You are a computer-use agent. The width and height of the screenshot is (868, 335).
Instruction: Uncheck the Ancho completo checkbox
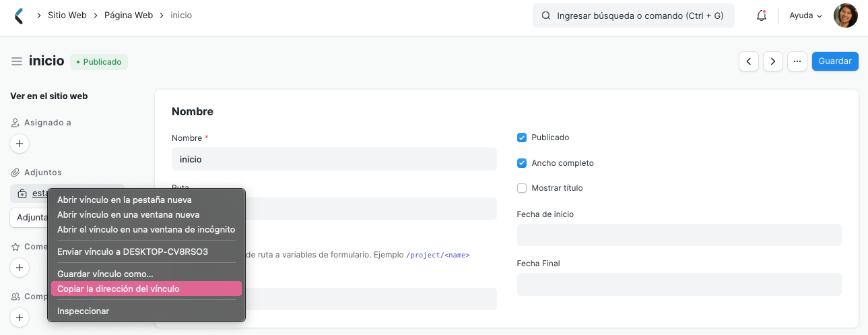[x=521, y=163]
